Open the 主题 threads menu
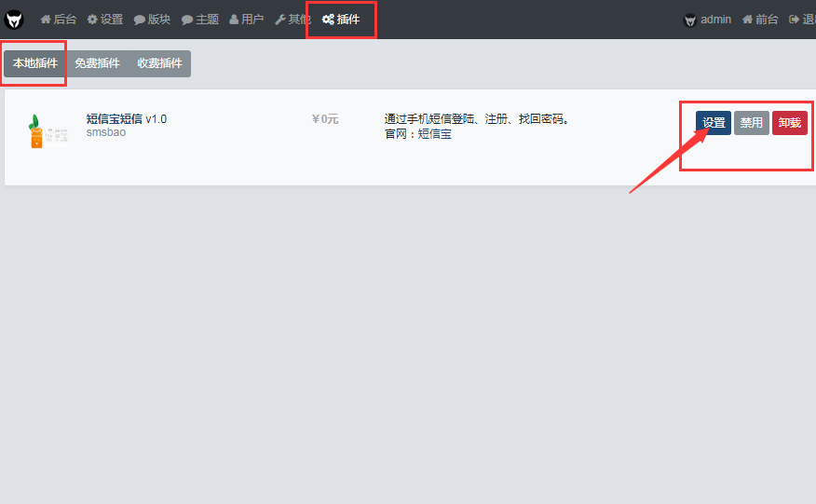 click(x=200, y=20)
